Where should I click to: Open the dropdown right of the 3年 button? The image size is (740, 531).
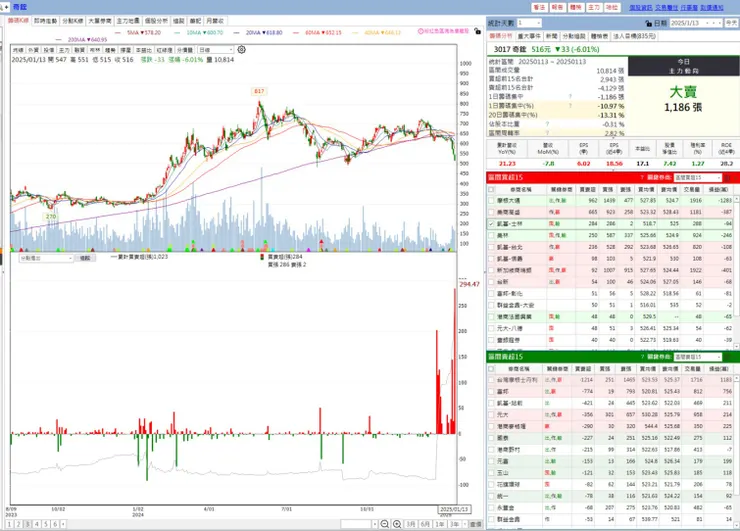pyautogui.click(x=465, y=524)
